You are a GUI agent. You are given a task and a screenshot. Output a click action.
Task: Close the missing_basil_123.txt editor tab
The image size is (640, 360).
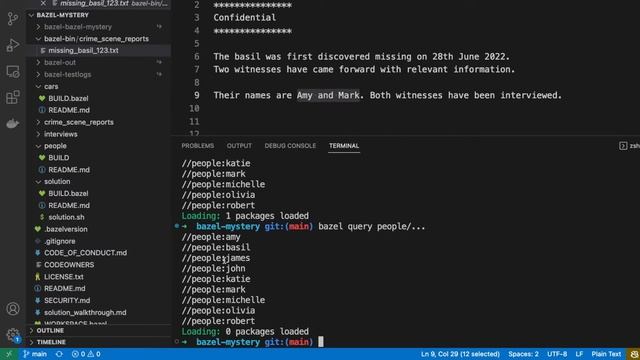click(x=43, y=3)
